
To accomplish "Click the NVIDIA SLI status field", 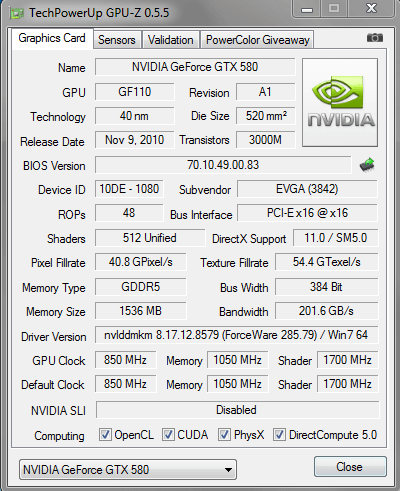I will point(237,410).
